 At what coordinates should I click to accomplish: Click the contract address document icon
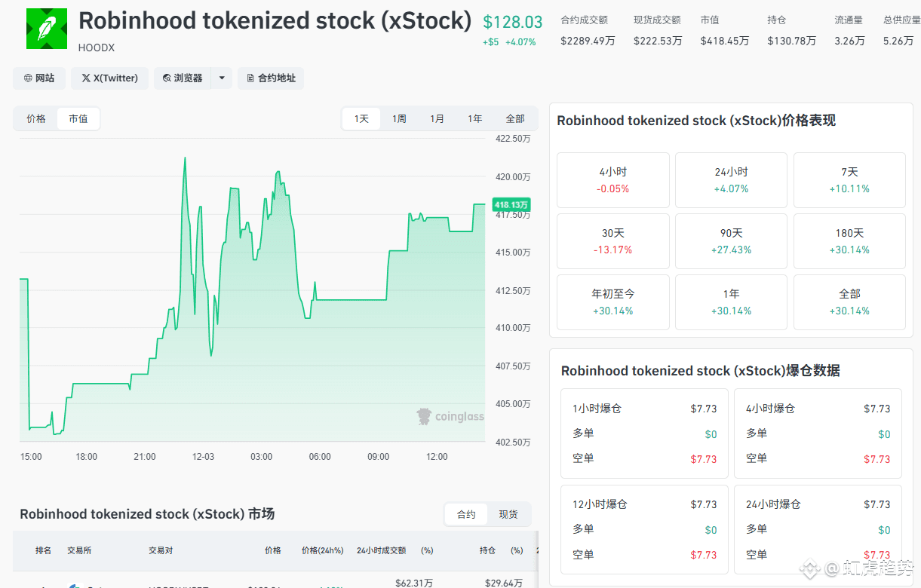tap(251, 78)
